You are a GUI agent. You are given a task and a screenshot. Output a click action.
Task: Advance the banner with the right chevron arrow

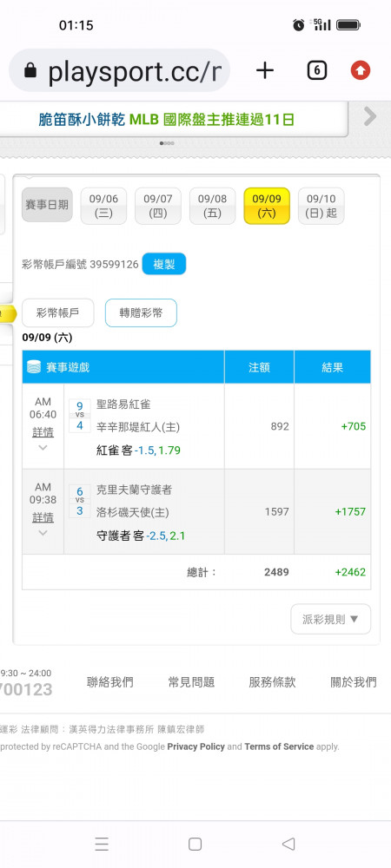[370, 116]
